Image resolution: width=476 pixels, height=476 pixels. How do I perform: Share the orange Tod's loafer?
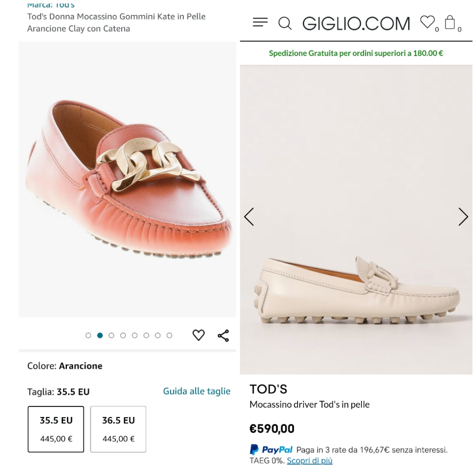(223, 335)
